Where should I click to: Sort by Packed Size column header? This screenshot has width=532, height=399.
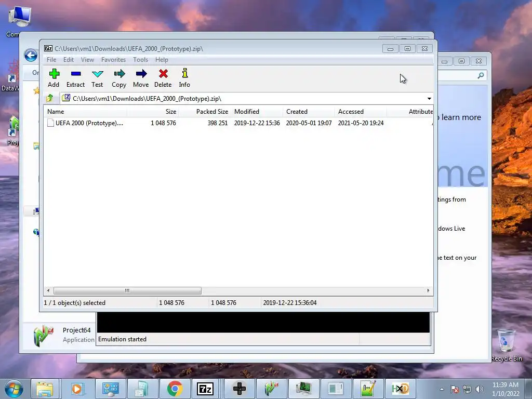(205, 112)
